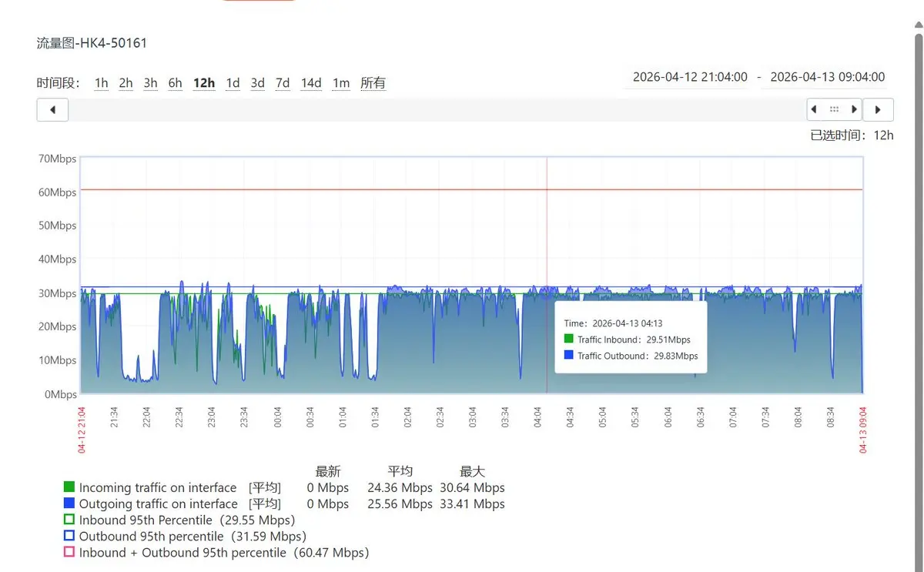The image size is (924, 572).
Task: Grab the time range slider grip handle
Action: pos(835,109)
